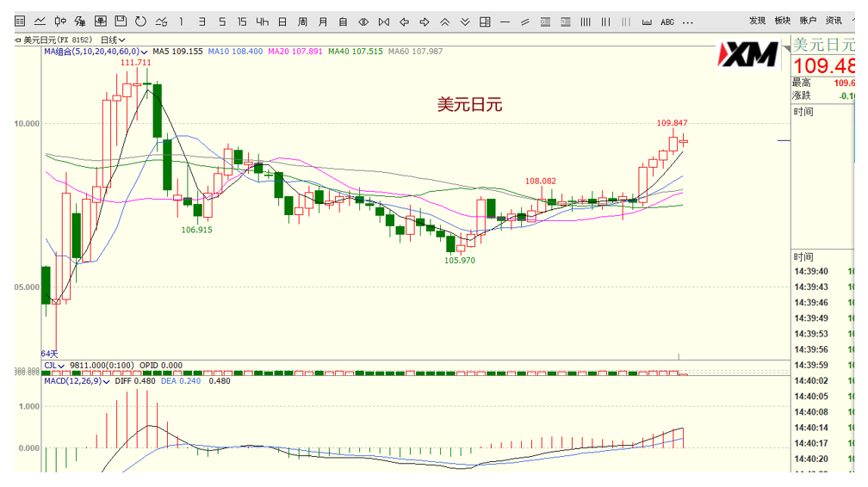The image size is (868, 487).
Task: Select the 14:39:40 tick row
Action: (x=823, y=271)
